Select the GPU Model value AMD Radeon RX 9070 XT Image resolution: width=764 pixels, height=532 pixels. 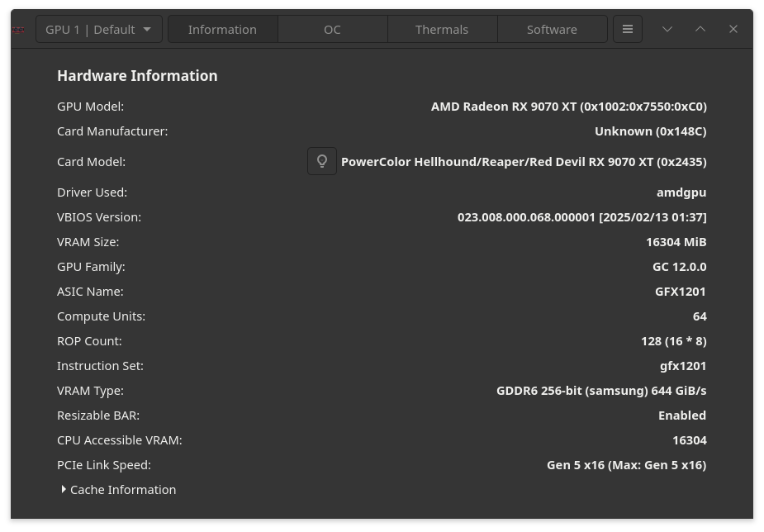click(x=568, y=107)
